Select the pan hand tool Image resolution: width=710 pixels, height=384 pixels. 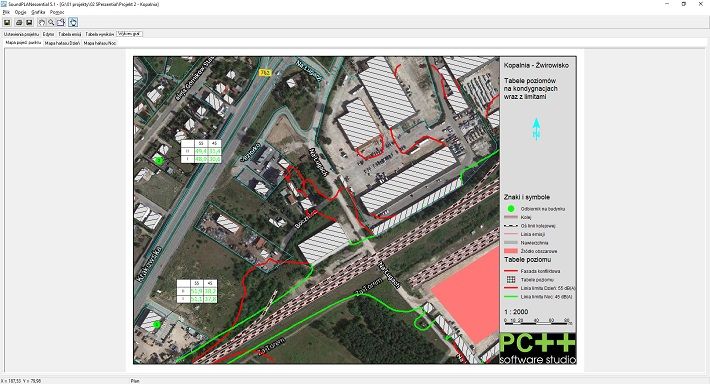pos(42,22)
